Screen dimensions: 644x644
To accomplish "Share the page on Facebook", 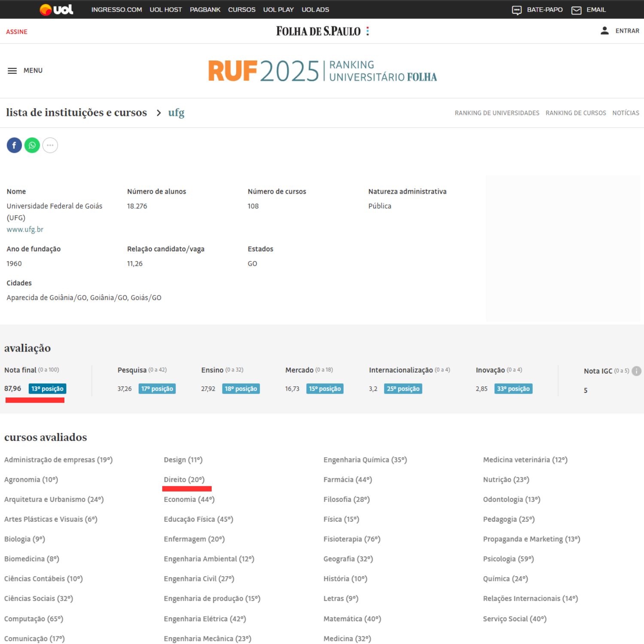I will tap(14, 145).
